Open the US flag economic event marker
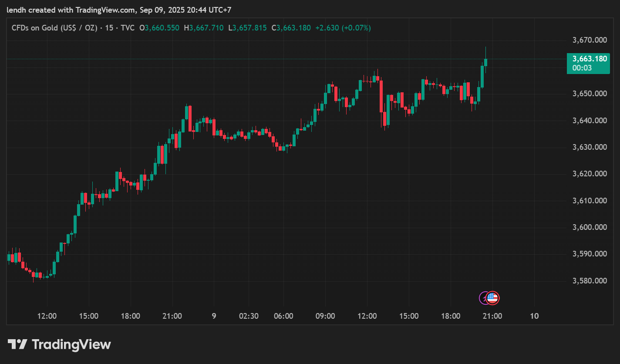The image size is (620, 364). click(492, 298)
